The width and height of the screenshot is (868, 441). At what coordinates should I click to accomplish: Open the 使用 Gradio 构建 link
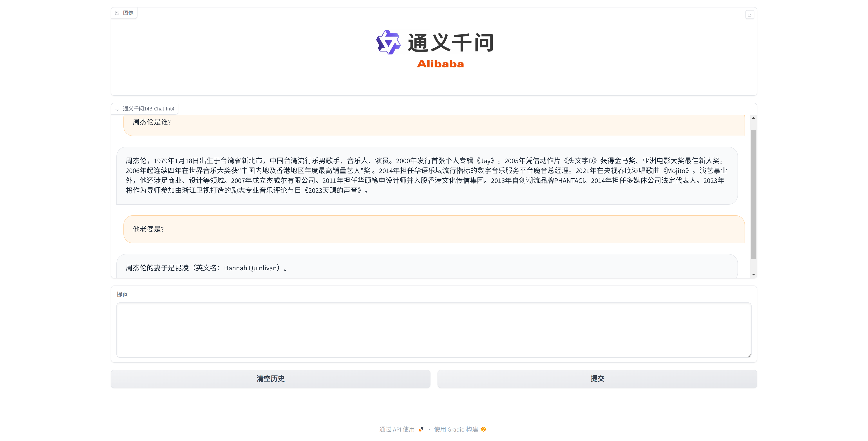[x=456, y=429]
